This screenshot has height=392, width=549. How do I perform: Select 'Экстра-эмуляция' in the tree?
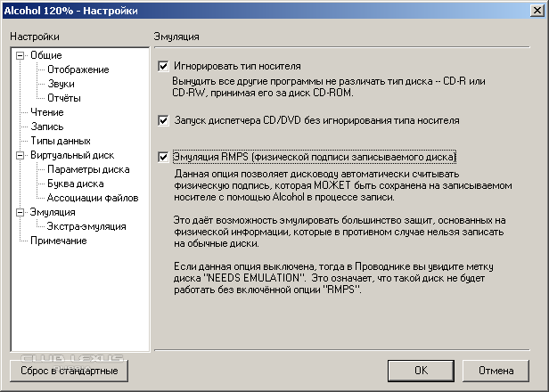[x=86, y=226]
